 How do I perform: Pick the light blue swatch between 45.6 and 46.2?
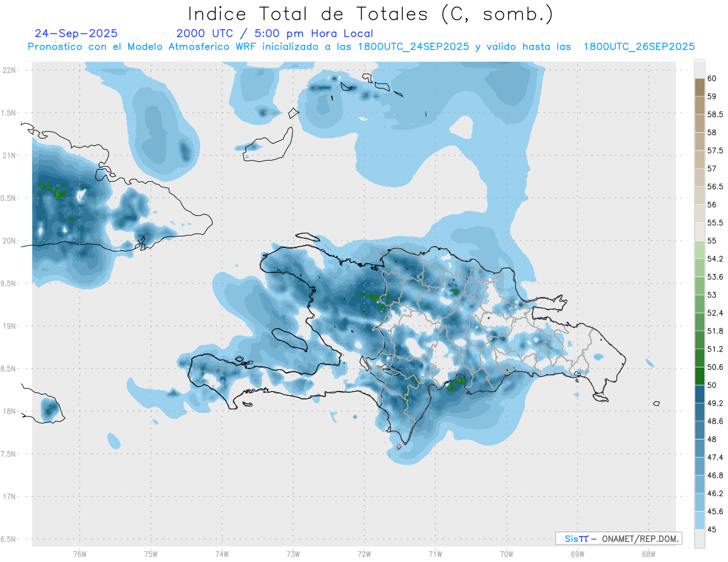click(x=699, y=503)
